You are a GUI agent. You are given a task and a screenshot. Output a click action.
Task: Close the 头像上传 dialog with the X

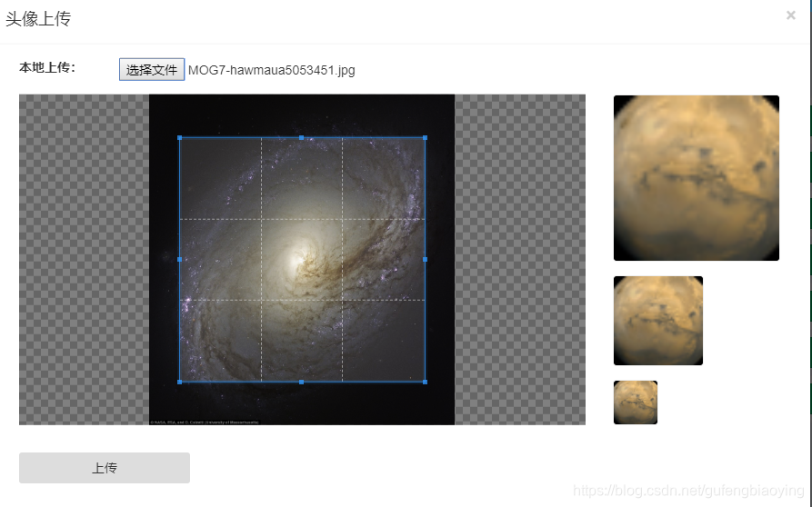click(791, 15)
